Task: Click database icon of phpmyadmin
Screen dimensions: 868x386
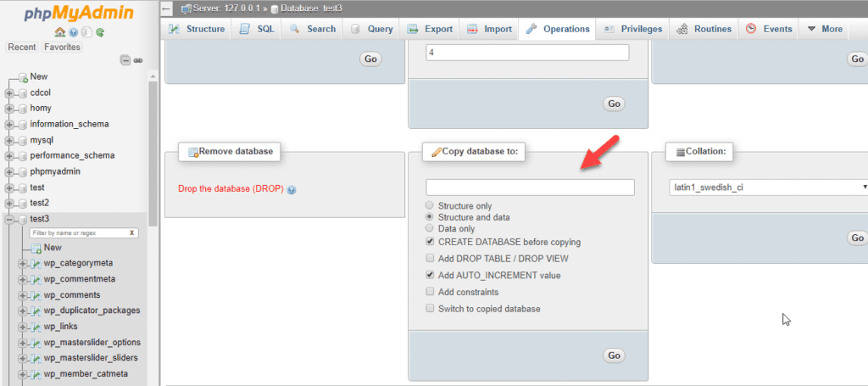Action: (23, 172)
